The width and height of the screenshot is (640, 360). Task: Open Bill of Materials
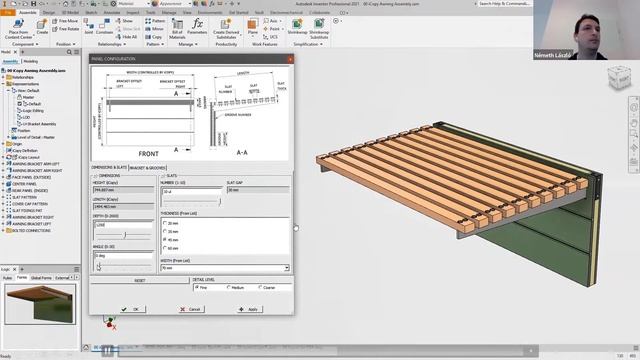click(177, 28)
